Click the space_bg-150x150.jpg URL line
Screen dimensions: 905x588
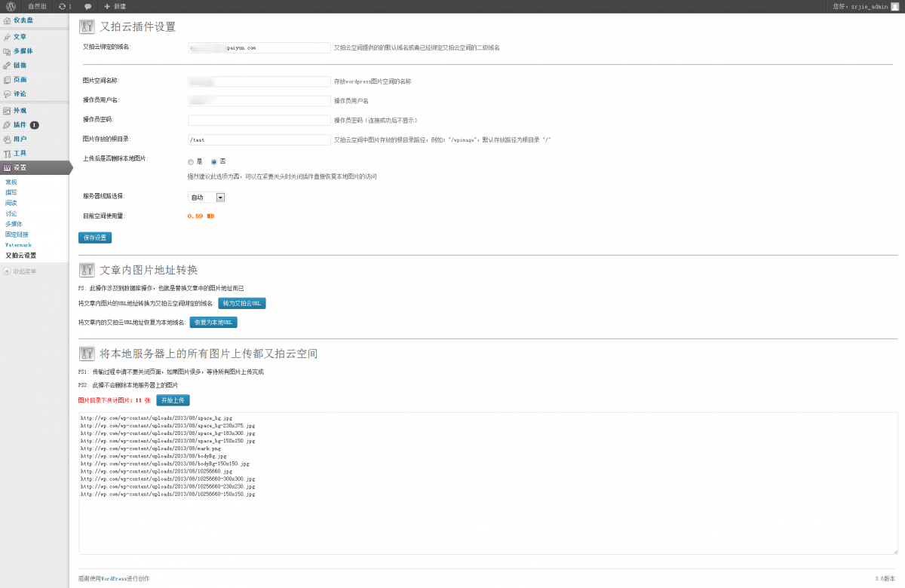coord(167,440)
